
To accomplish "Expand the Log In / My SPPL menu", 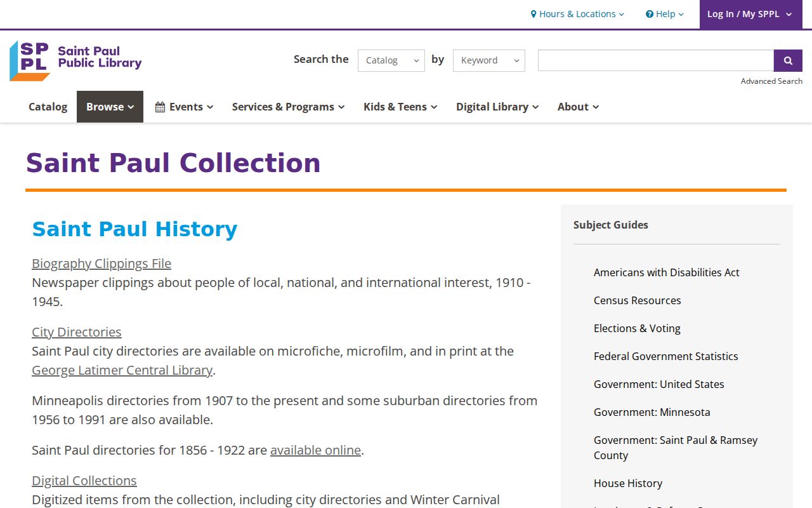I will (751, 14).
